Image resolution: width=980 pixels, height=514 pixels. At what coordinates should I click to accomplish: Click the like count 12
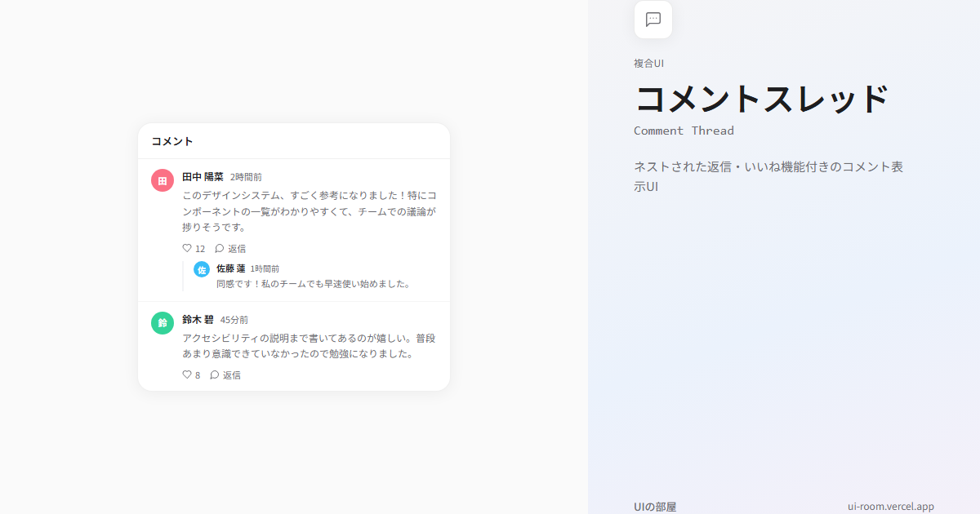pos(200,248)
